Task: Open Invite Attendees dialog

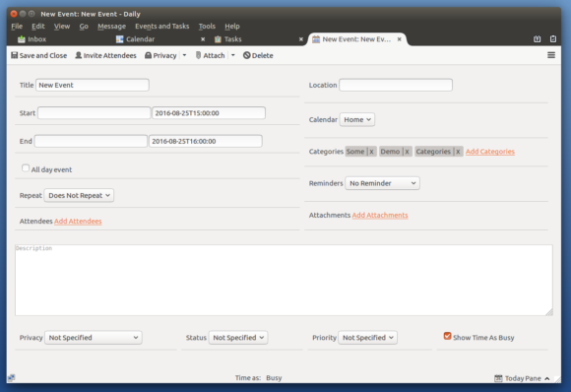Action: pos(105,55)
